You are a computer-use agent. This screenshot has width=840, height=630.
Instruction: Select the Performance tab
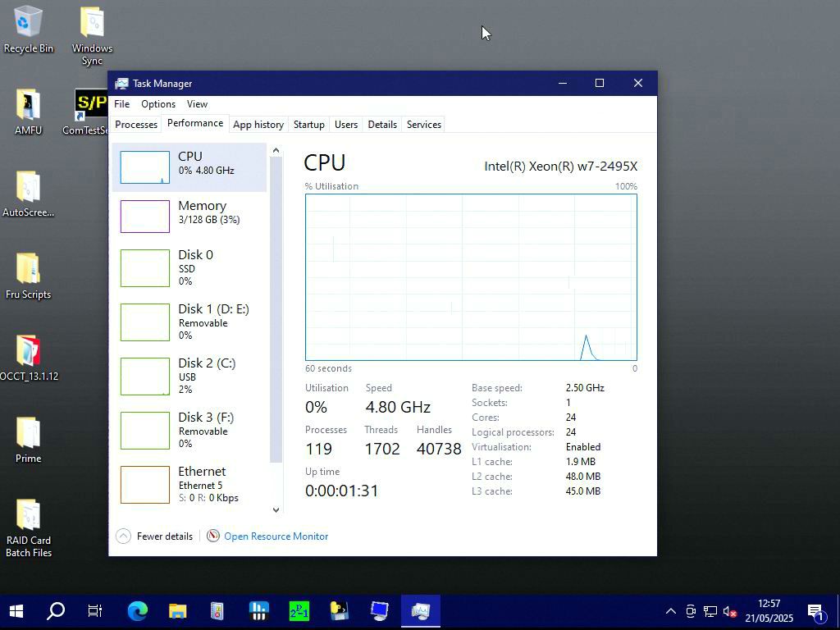click(x=195, y=123)
